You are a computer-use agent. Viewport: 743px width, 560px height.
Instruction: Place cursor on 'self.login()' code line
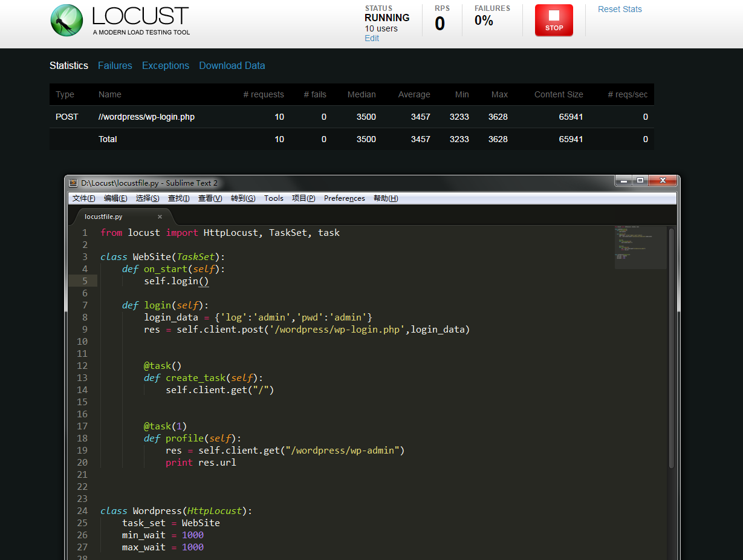[176, 281]
